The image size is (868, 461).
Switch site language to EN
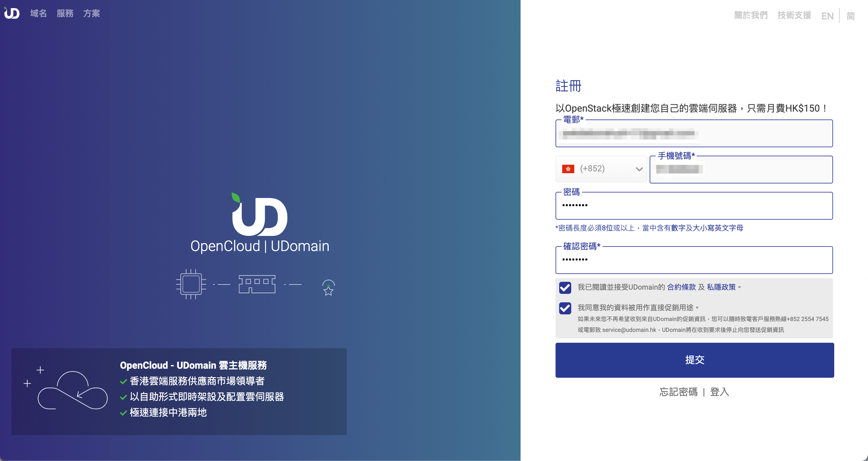click(827, 16)
